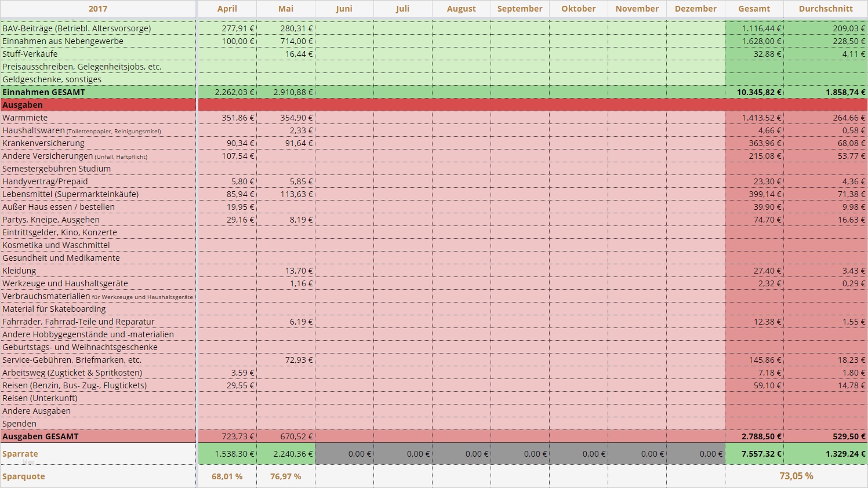
Task: Select the Ausgaben GESAMT row label
Action: pyautogui.click(x=41, y=436)
